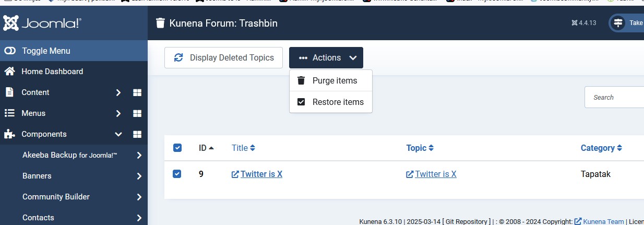Image resolution: width=644 pixels, height=225 pixels.
Task: Open Akeeba Backup for Joomla!
Action: pos(69,155)
